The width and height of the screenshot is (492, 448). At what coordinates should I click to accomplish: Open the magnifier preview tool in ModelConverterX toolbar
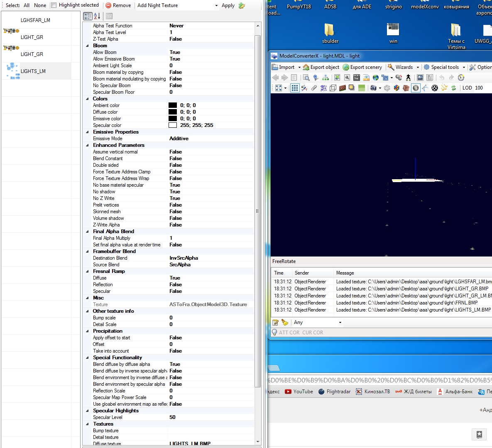click(x=306, y=78)
